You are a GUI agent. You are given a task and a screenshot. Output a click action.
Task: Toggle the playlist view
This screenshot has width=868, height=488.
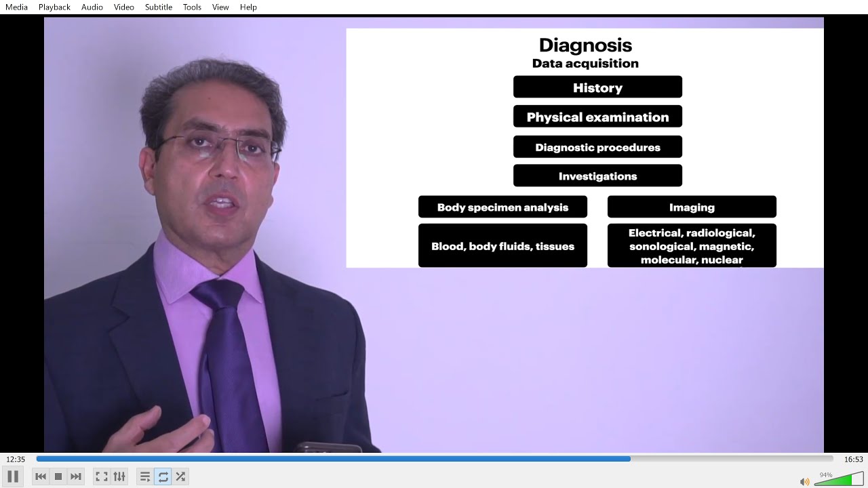(x=145, y=476)
